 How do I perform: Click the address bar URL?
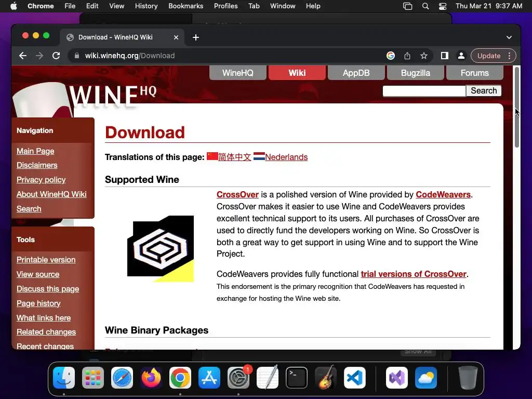click(129, 56)
